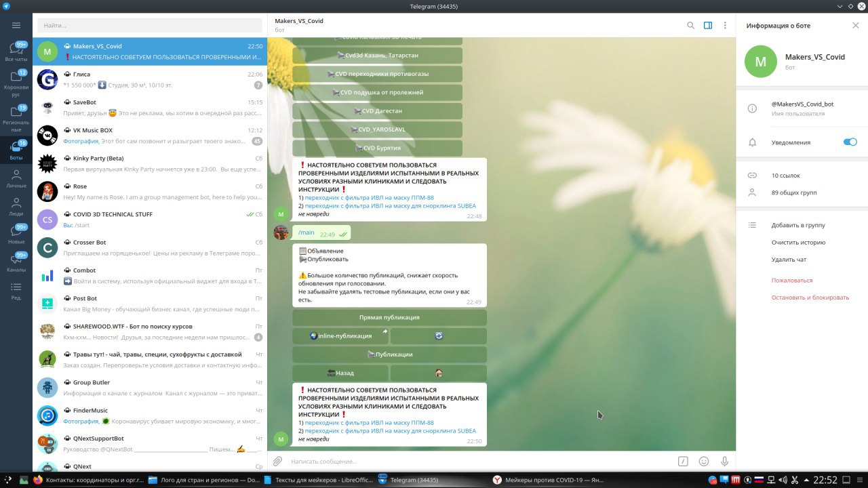Click the refresh arrows bot button
The image size is (868, 488).
pos(439,335)
